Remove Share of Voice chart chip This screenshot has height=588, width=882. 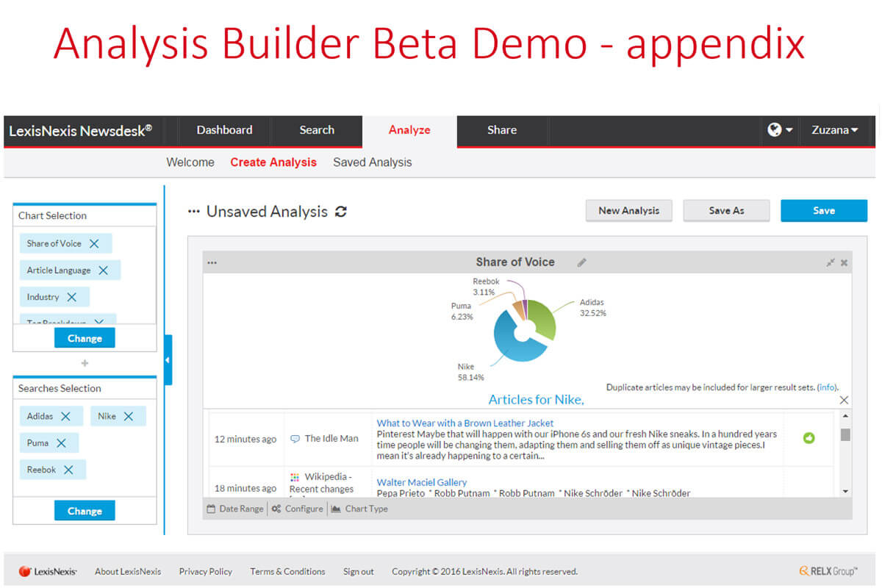pyautogui.click(x=94, y=243)
